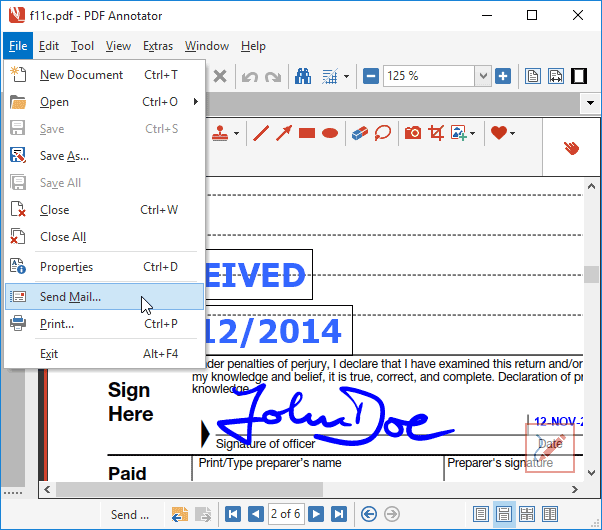Screen dimensions: 602x530
Task: Switch to two pages side-by-side layout
Action: pos(550,514)
